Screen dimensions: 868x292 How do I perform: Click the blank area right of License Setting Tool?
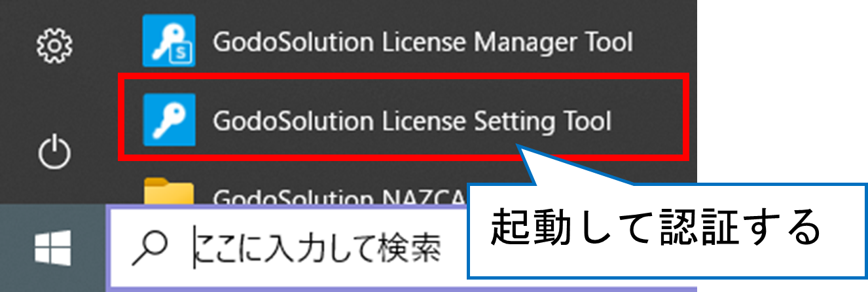coord(648,119)
